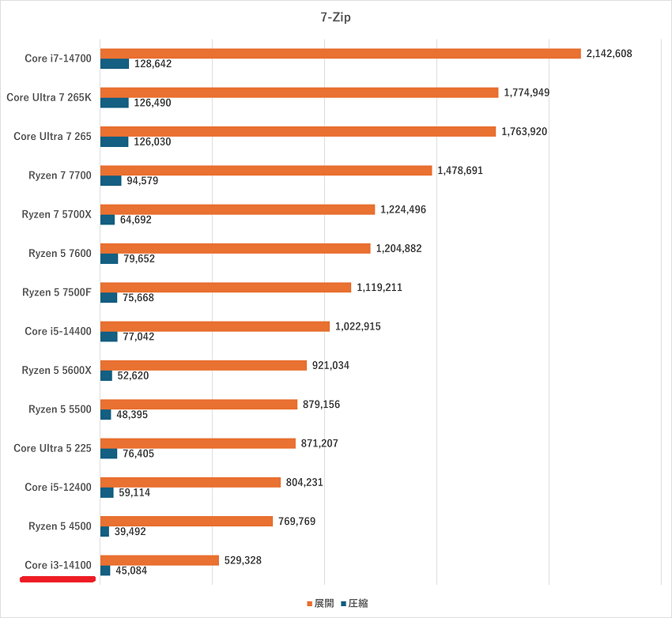Select the Core Ultra 7 265K orange bar
Screen dimensions: 672x618
299,92
